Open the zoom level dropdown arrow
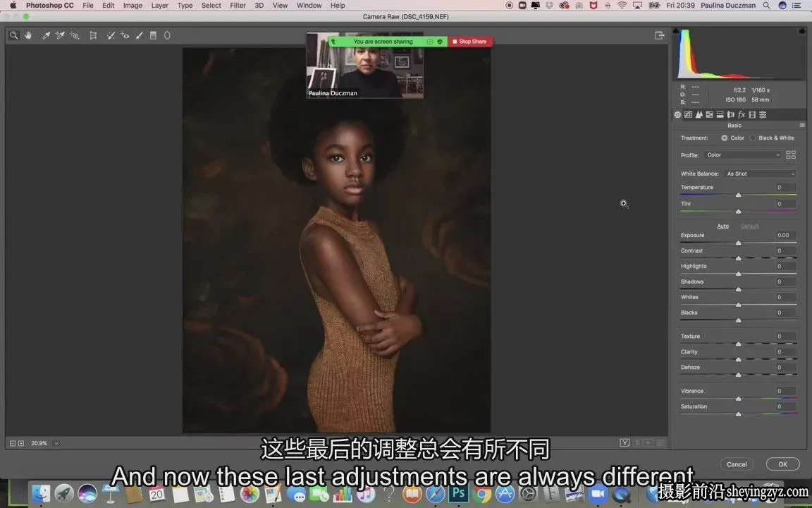This screenshot has height=508, width=812. (x=56, y=443)
